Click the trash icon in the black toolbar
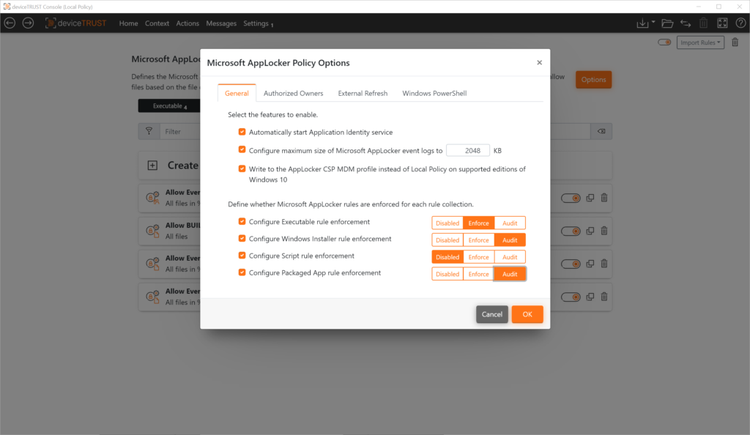Image resolution: width=750 pixels, height=435 pixels. click(x=704, y=23)
